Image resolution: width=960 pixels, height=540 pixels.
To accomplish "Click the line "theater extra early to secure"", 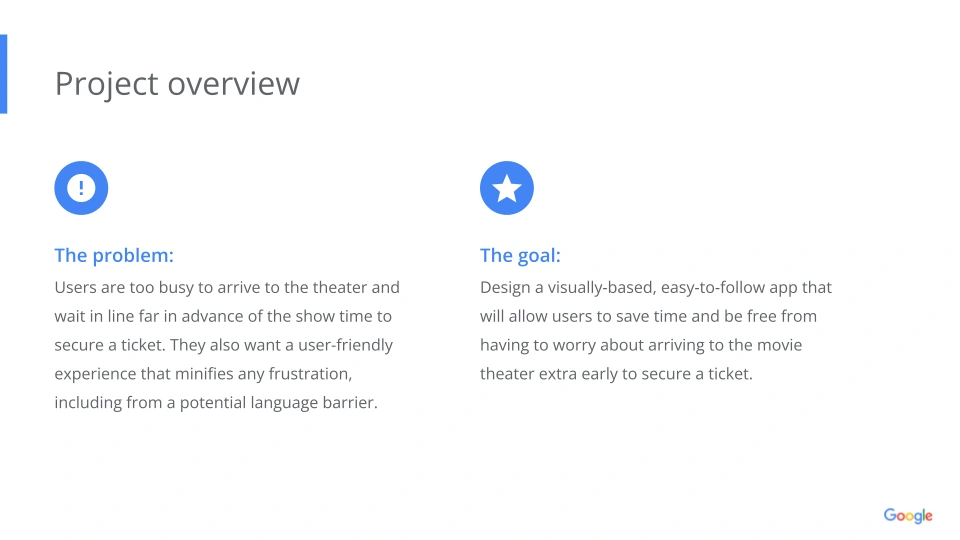I will click(x=615, y=375).
